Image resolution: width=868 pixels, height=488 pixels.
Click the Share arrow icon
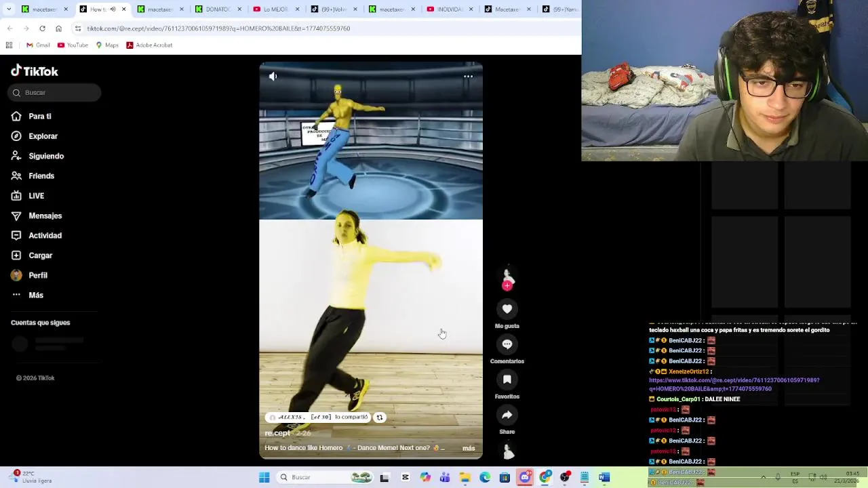pos(507,415)
